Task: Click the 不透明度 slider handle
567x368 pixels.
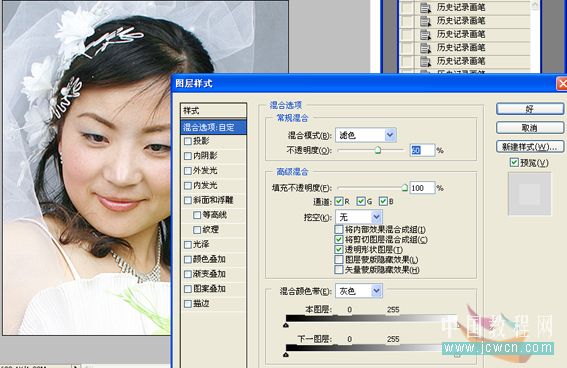Action: pos(378,150)
